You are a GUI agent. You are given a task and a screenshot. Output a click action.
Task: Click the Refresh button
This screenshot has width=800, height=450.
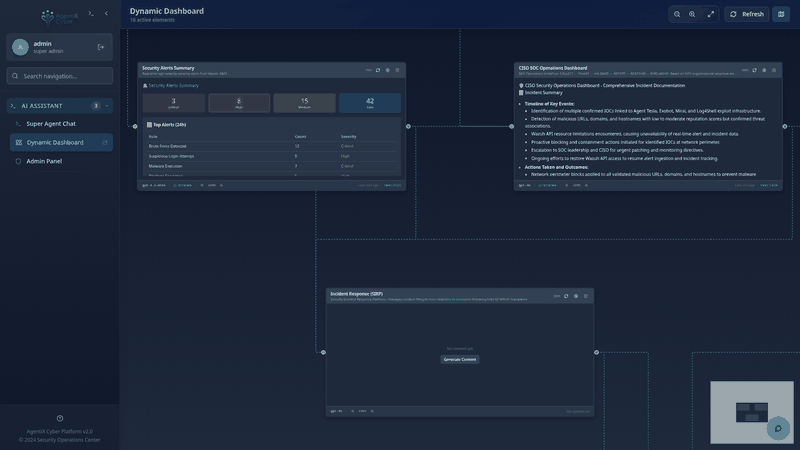tap(747, 14)
